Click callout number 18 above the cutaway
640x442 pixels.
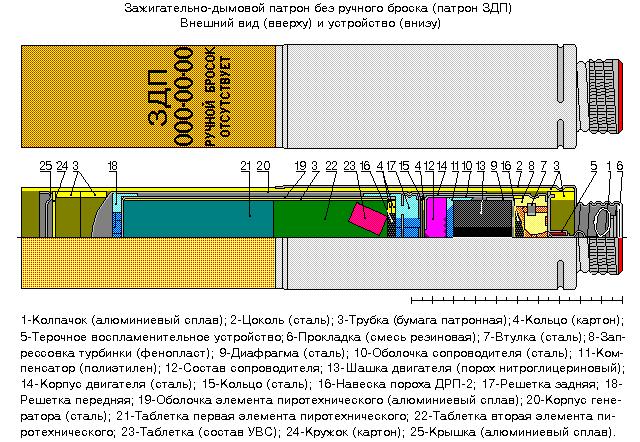(x=113, y=166)
